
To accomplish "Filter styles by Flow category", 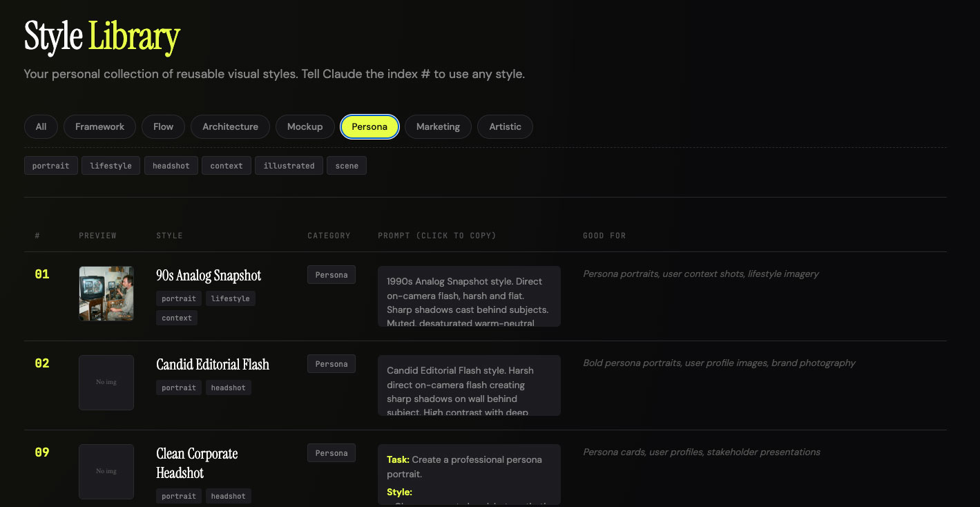I will point(163,126).
